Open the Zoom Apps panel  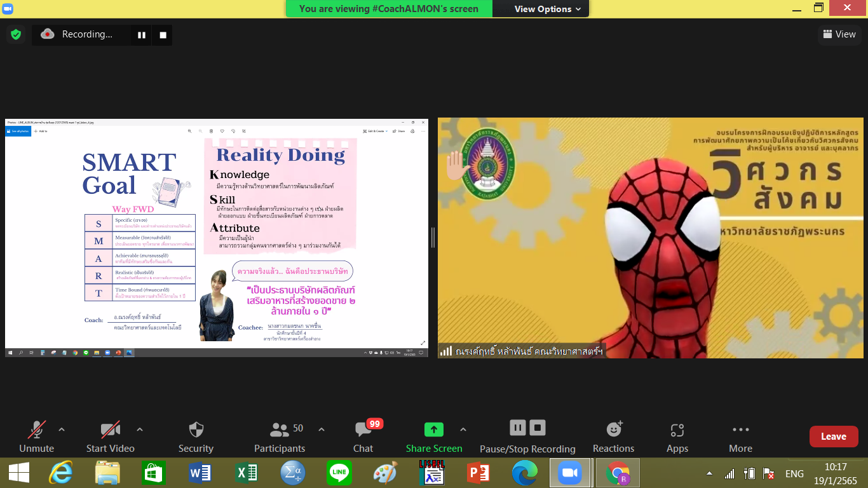coord(677,437)
